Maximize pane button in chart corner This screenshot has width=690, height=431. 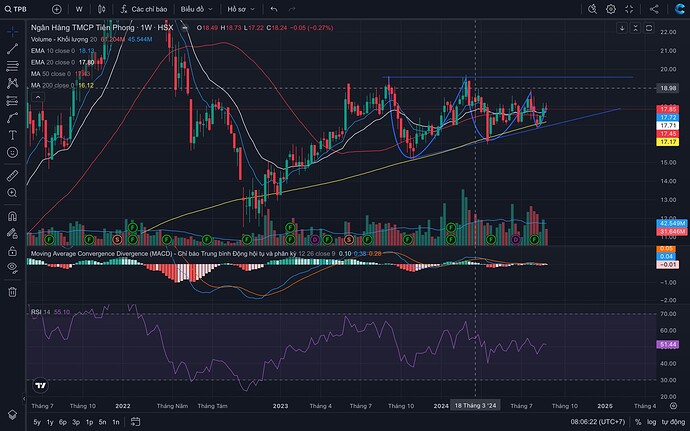pos(649,28)
